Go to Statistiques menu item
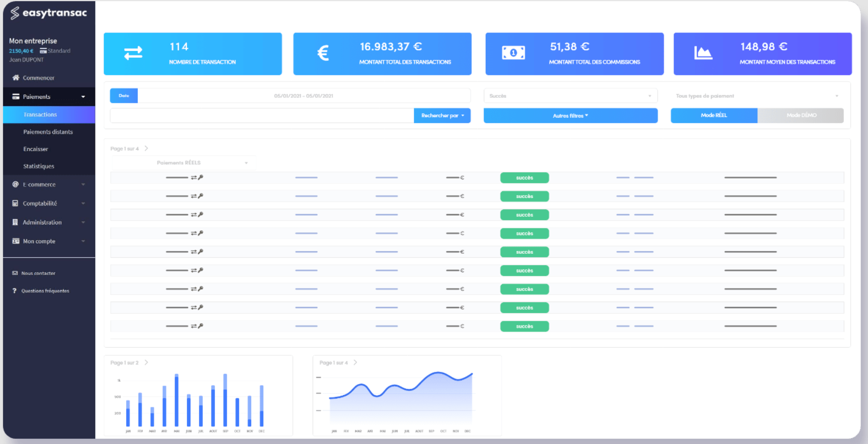 point(38,166)
